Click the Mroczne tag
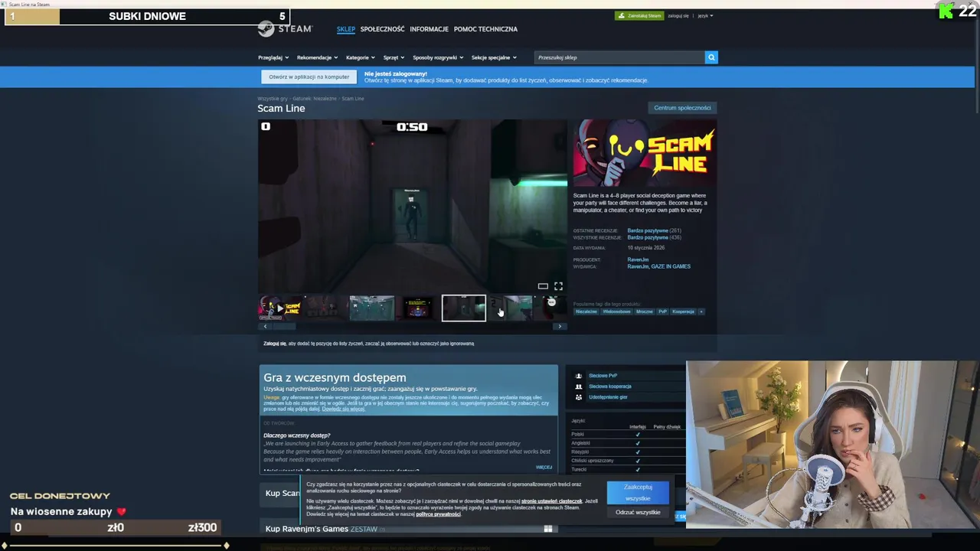 645,311
